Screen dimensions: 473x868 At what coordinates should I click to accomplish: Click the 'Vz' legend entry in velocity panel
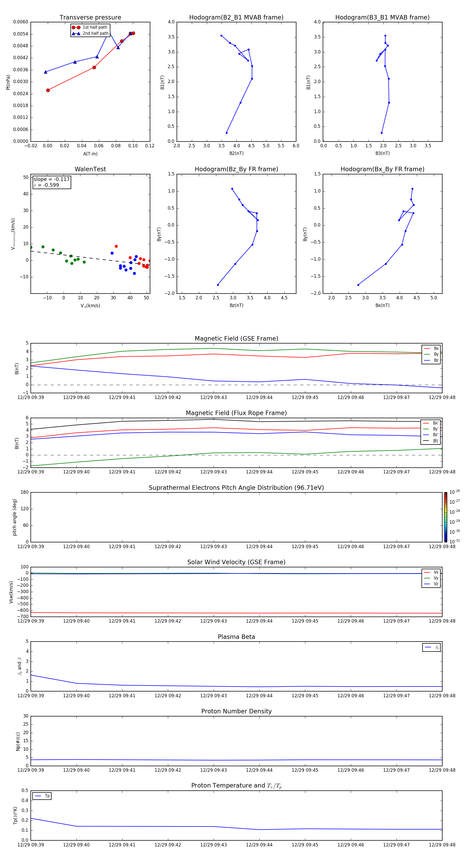(431, 584)
